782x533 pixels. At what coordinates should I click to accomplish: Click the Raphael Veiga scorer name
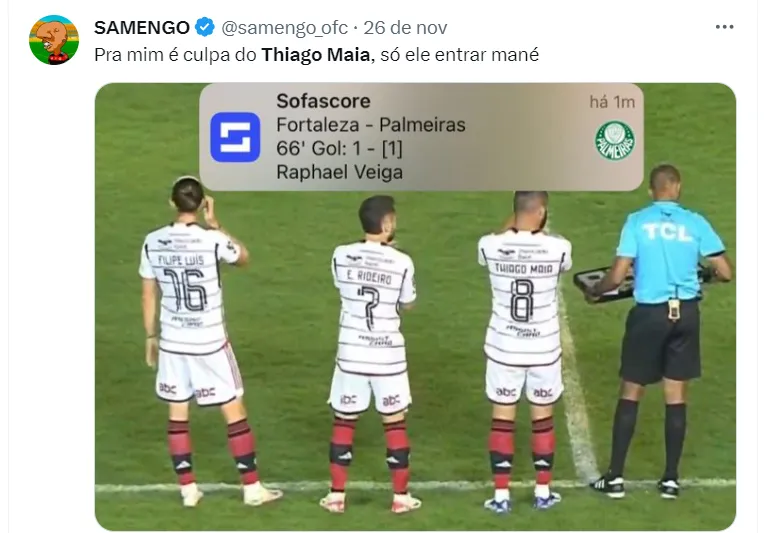(339, 172)
